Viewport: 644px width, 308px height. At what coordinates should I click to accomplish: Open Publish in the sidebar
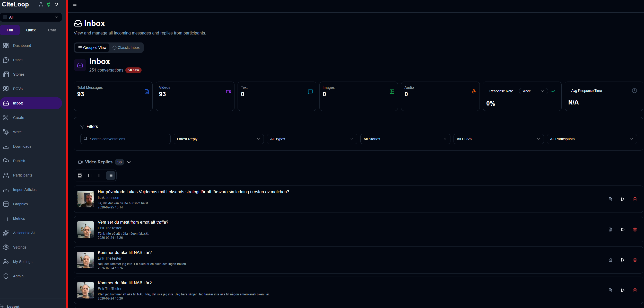point(31,161)
